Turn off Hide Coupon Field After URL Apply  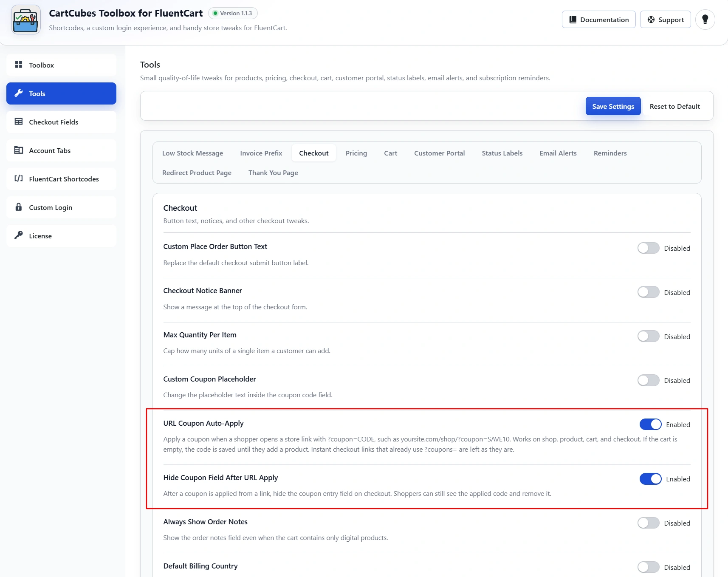(x=650, y=479)
